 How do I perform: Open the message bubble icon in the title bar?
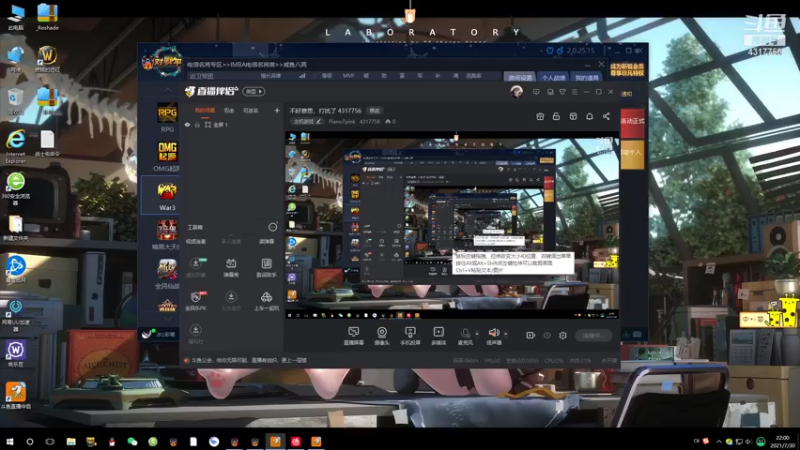pos(536,92)
